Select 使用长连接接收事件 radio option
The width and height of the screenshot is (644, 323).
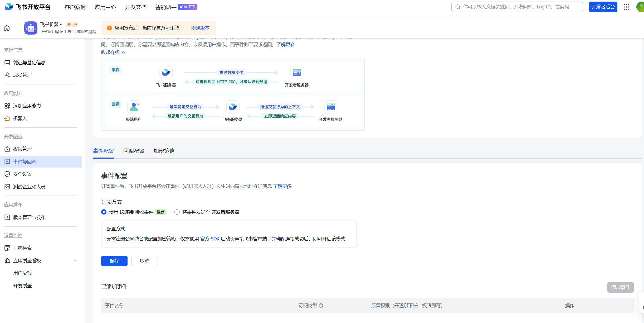coord(104,212)
